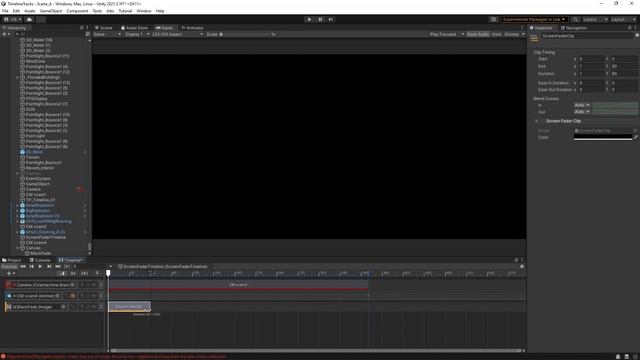Click the Hierarchy panel lock icon

[81, 28]
